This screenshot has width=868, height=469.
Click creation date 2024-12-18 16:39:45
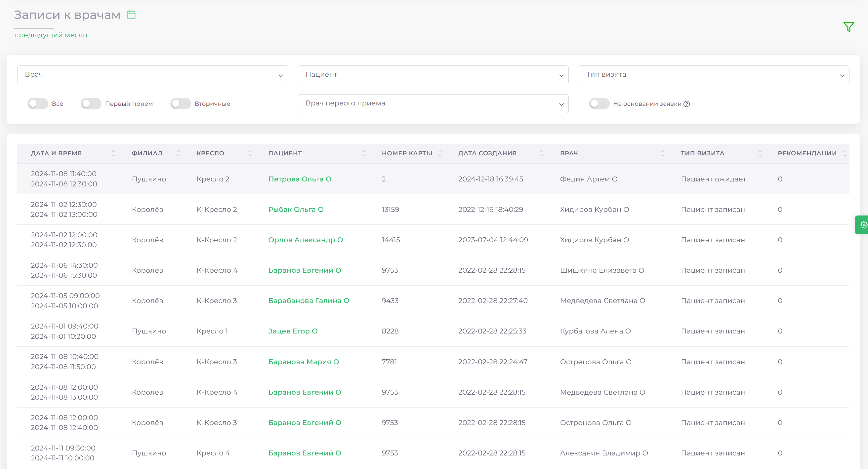[x=490, y=179]
